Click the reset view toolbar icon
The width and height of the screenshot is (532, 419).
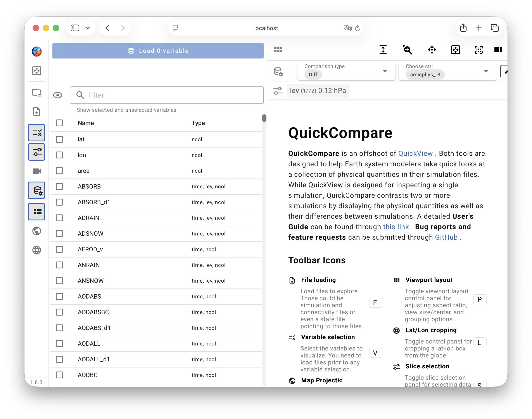point(455,50)
